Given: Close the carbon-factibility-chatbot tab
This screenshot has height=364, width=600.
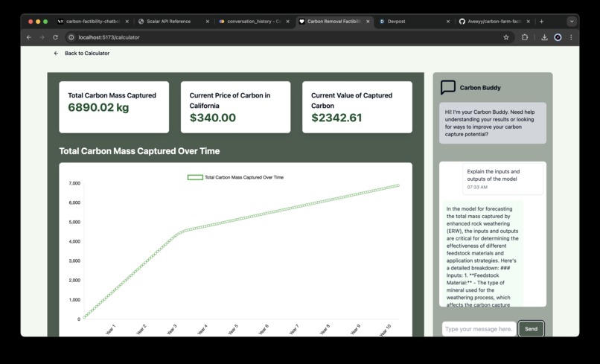Looking at the screenshot, I should 127,22.
